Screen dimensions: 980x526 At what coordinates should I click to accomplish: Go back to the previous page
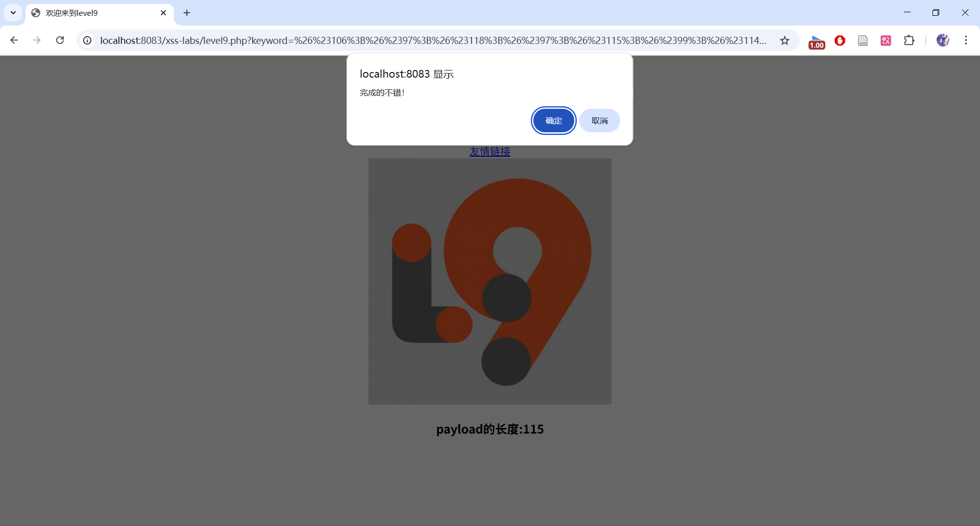(x=14, y=40)
